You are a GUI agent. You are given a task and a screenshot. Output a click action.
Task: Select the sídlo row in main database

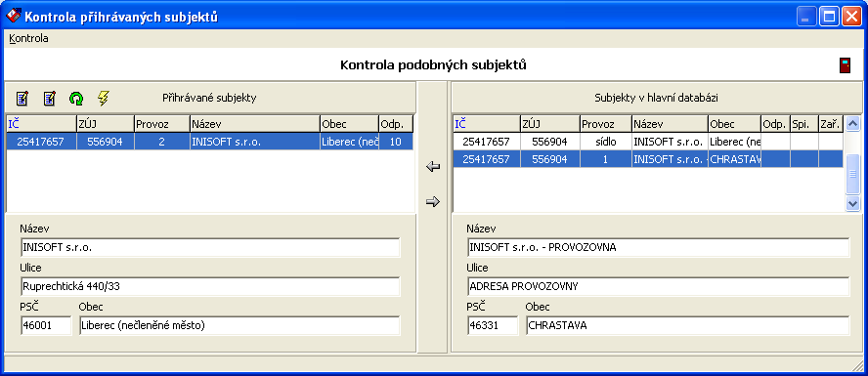tap(648, 142)
